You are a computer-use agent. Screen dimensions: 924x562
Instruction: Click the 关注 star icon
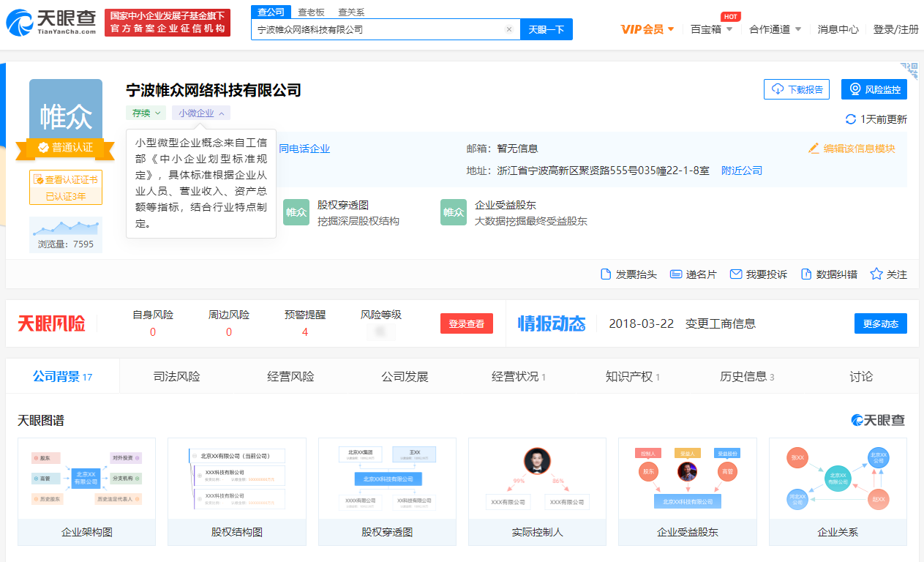click(x=876, y=274)
